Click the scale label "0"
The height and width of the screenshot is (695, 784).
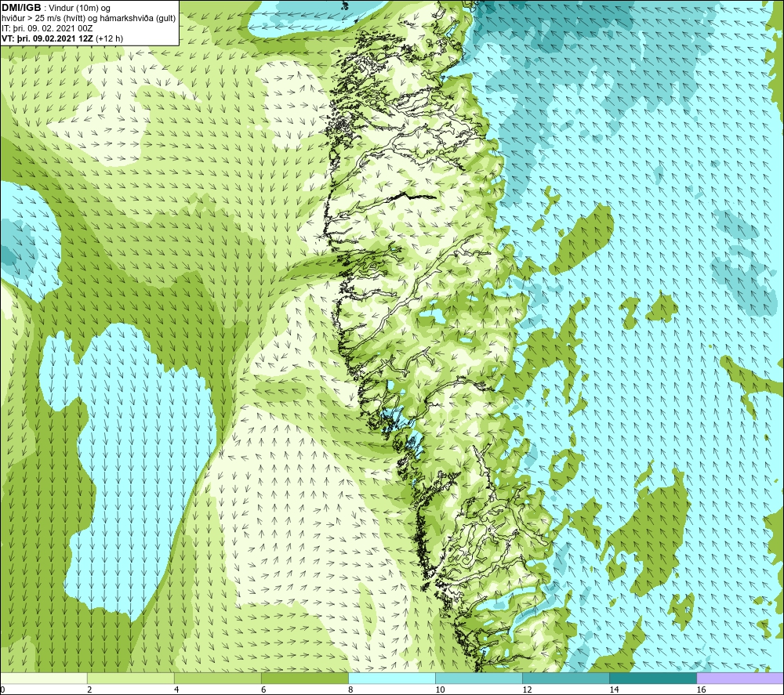tap(2, 690)
